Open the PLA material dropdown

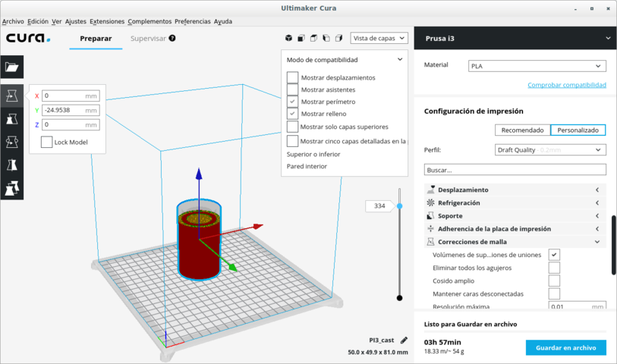537,66
